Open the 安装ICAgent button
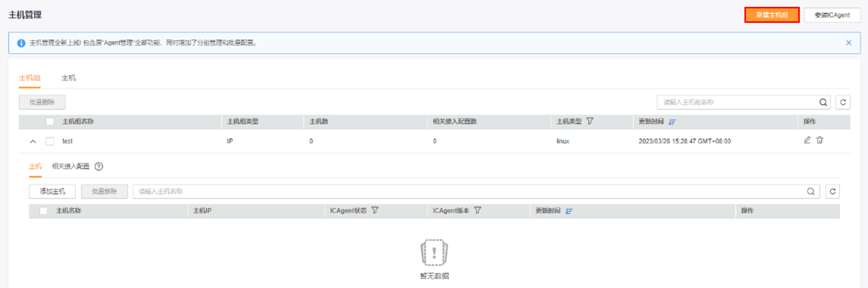 (832, 15)
